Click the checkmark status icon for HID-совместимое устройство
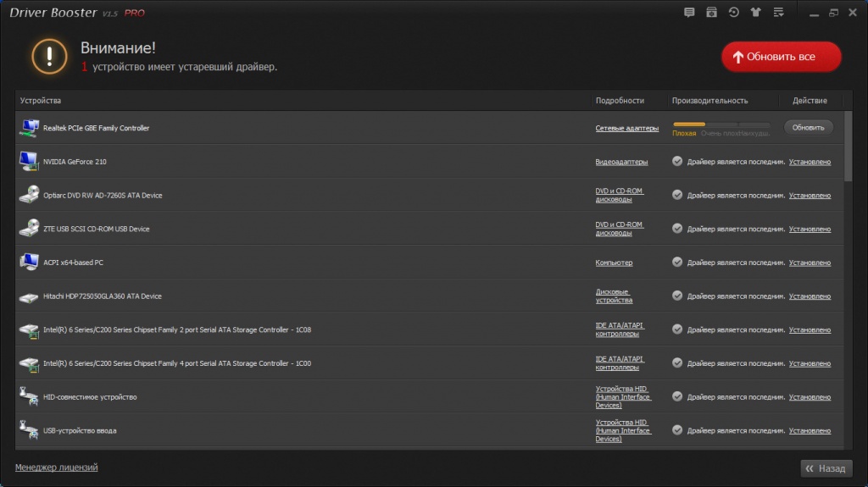This screenshot has height=487, width=868. (677, 396)
